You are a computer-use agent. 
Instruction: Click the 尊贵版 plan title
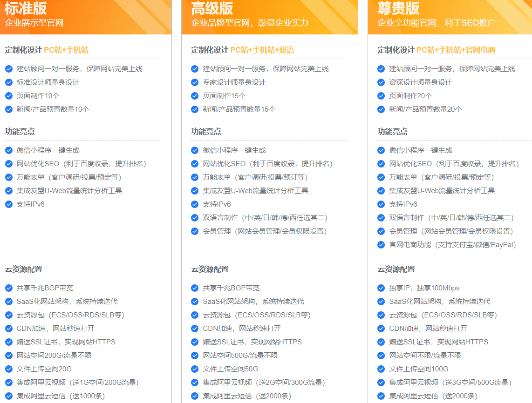coord(398,8)
